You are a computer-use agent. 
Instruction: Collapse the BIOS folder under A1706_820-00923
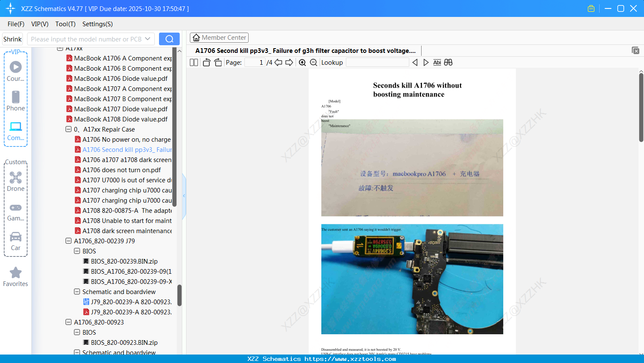(x=77, y=332)
